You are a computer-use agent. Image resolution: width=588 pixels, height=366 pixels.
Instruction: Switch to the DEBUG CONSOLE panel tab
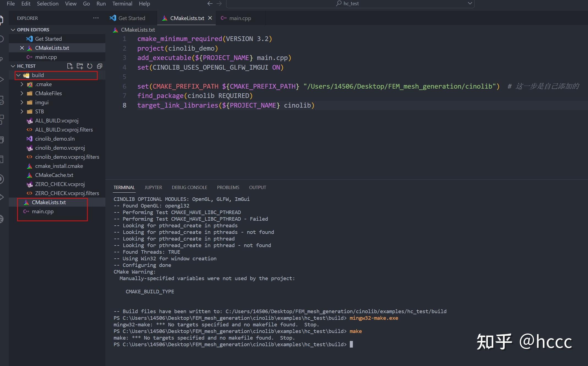click(x=189, y=187)
